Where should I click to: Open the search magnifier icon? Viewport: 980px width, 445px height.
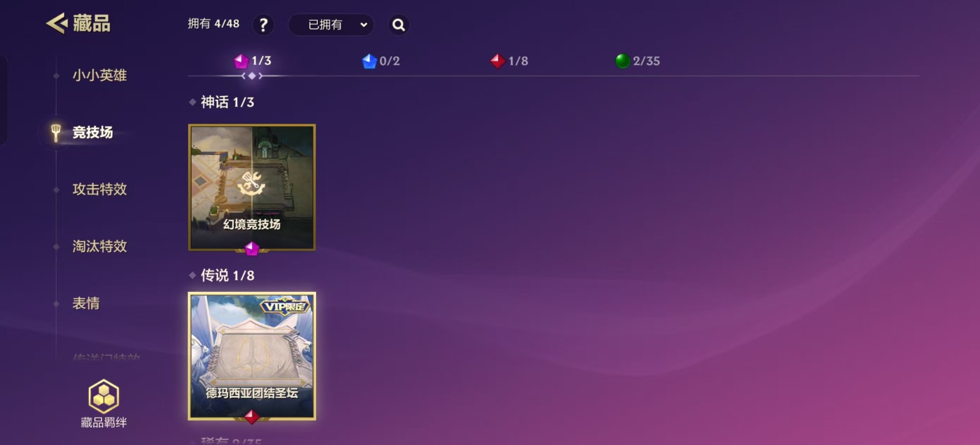(399, 25)
